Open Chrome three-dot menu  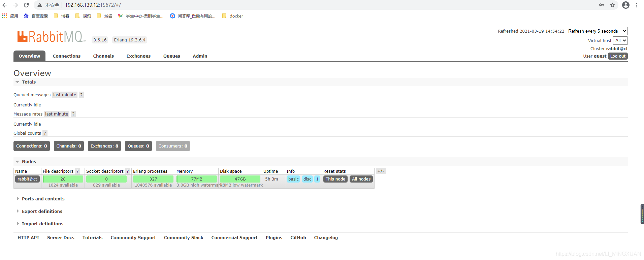click(x=637, y=5)
